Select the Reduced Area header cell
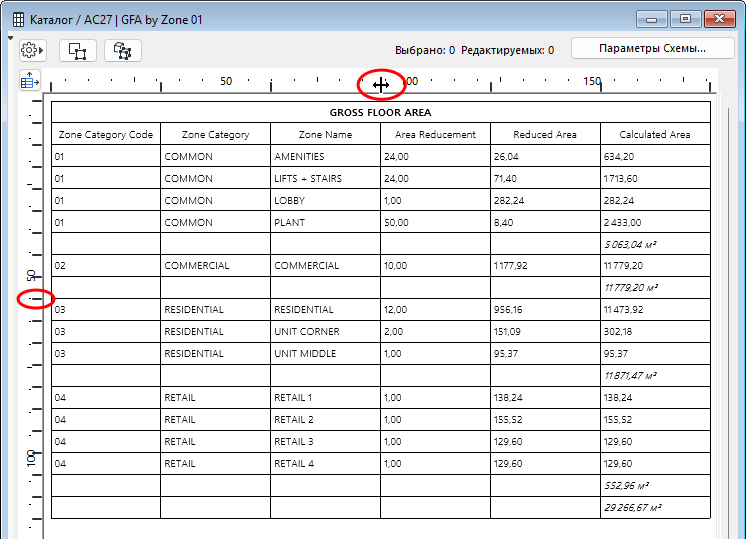Viewport: 746px width, 539px height. (x=545, y=134)
